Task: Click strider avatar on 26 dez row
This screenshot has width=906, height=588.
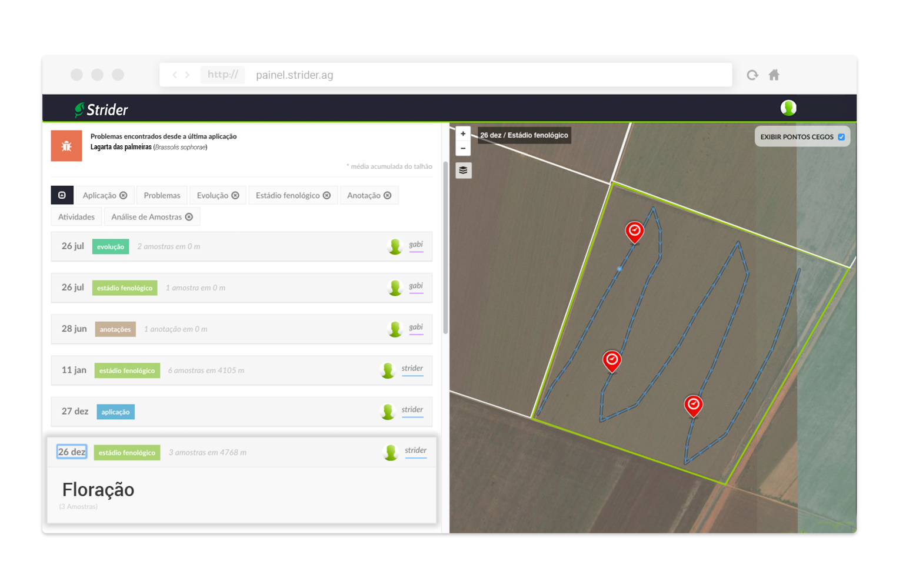Action: click(391, 452)
